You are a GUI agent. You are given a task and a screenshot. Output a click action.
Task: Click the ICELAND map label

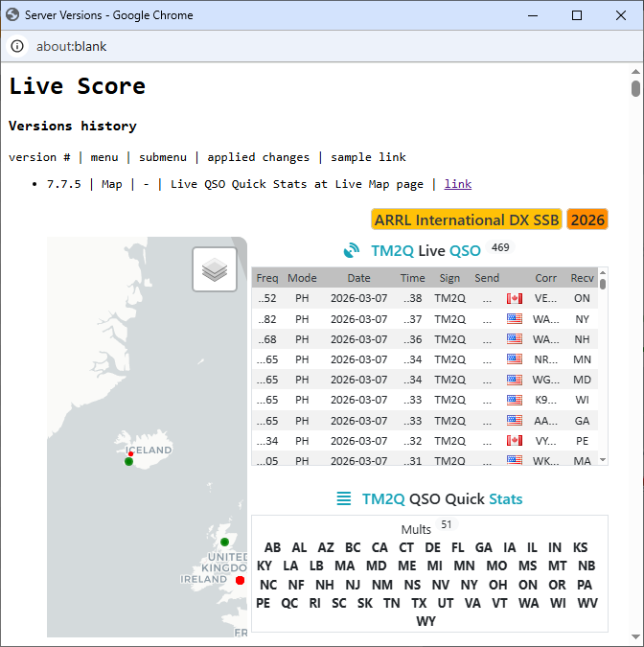[149, 450]
